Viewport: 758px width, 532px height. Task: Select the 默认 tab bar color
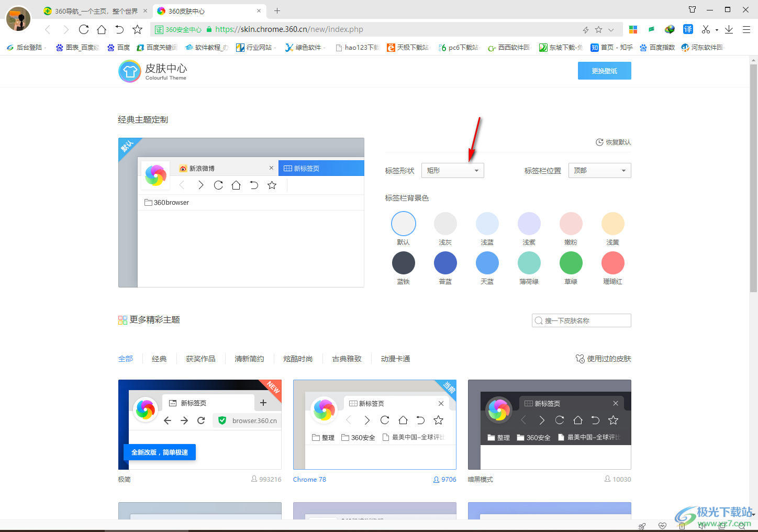[403, 224]
